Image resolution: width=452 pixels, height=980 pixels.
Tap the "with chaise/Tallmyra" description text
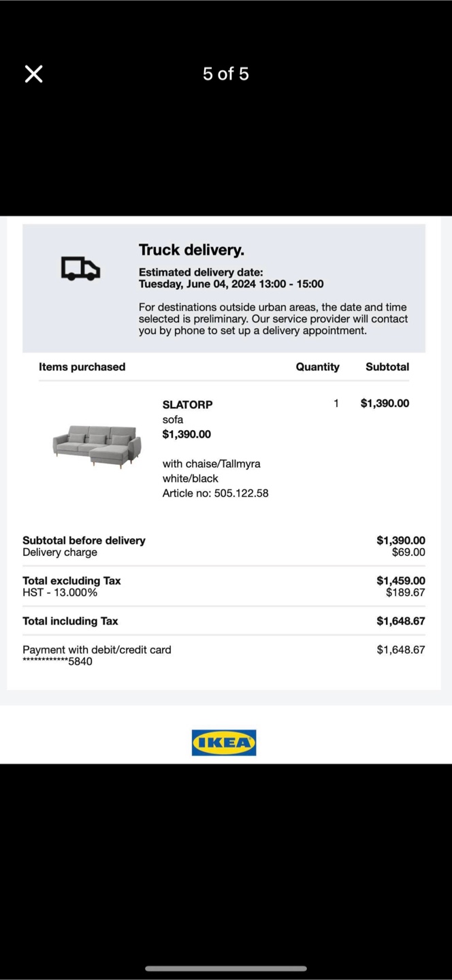click(x=211, y=463)
